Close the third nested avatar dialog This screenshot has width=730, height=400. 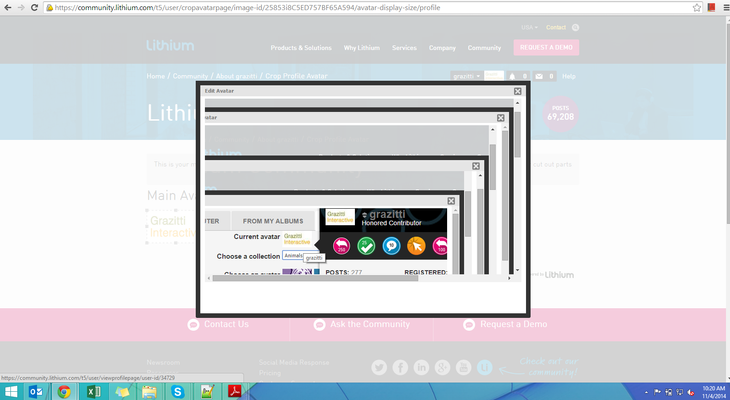[x=476, y=166]
